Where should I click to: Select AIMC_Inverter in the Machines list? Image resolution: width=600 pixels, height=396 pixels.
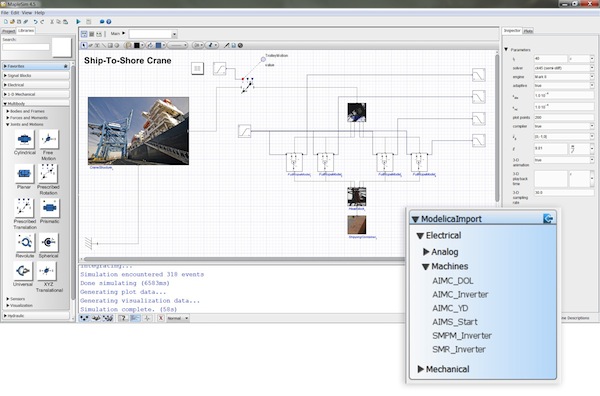[x=460, y=295]
